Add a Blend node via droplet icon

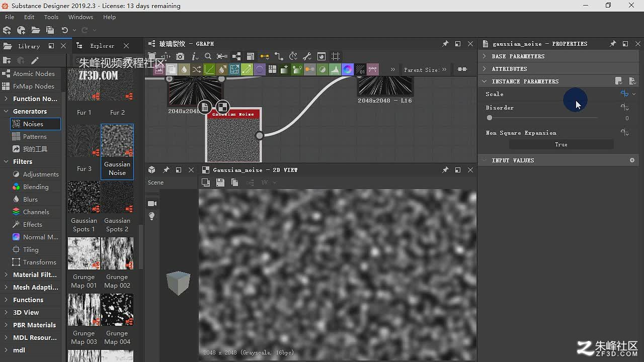pos(184,69)
